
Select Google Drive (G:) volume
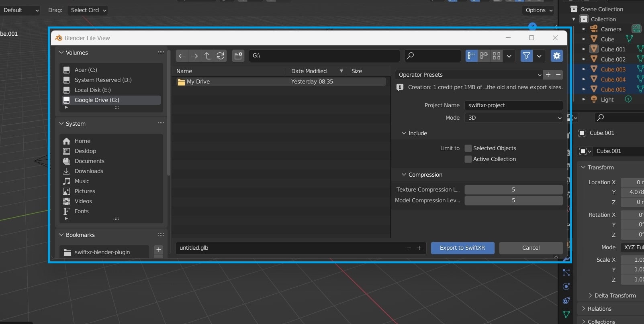tap(97, 100)
